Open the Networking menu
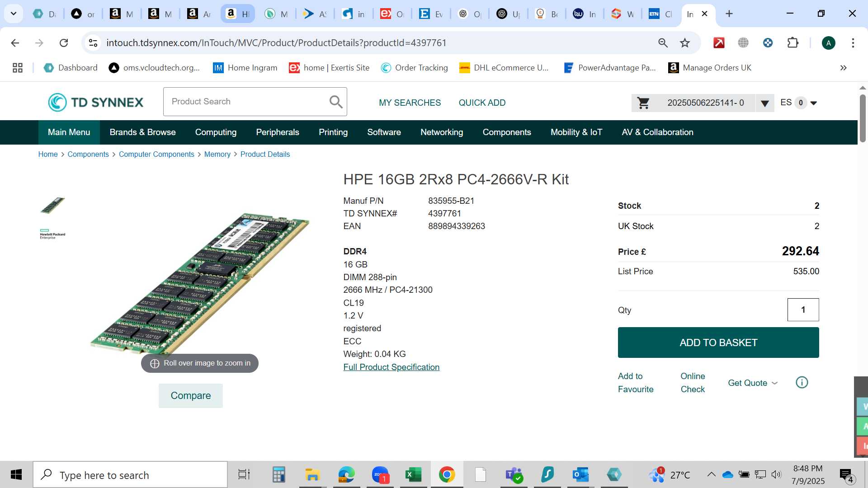Screen dimensions: 868x488 pyautogui.click(x=442, y=132)
